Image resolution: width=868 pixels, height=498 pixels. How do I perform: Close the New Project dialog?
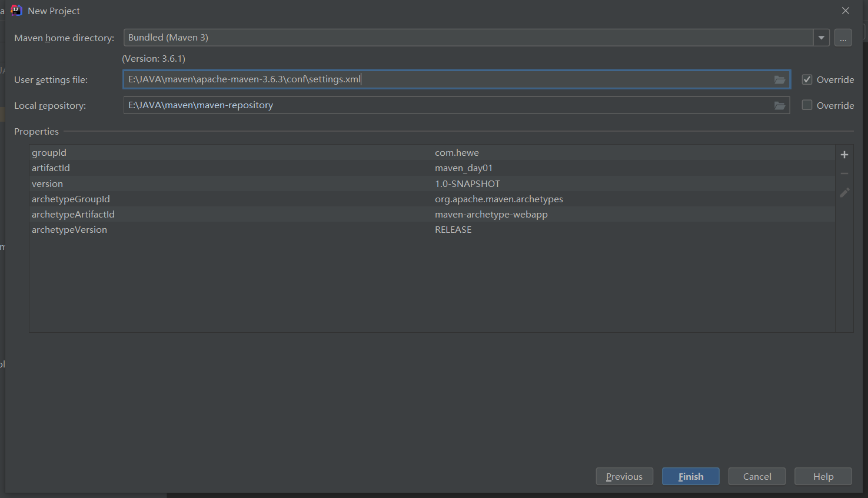(846, 11)
